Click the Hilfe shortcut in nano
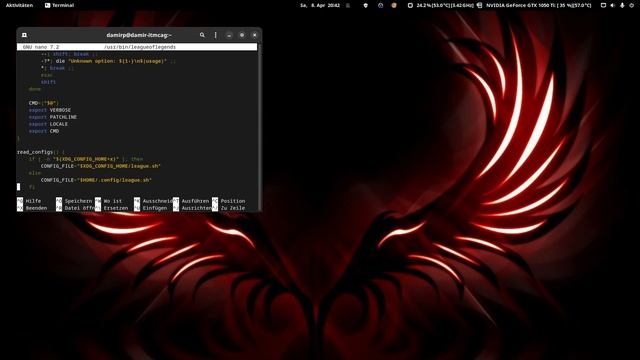640x360 pixels. click(x=33, y=201)
